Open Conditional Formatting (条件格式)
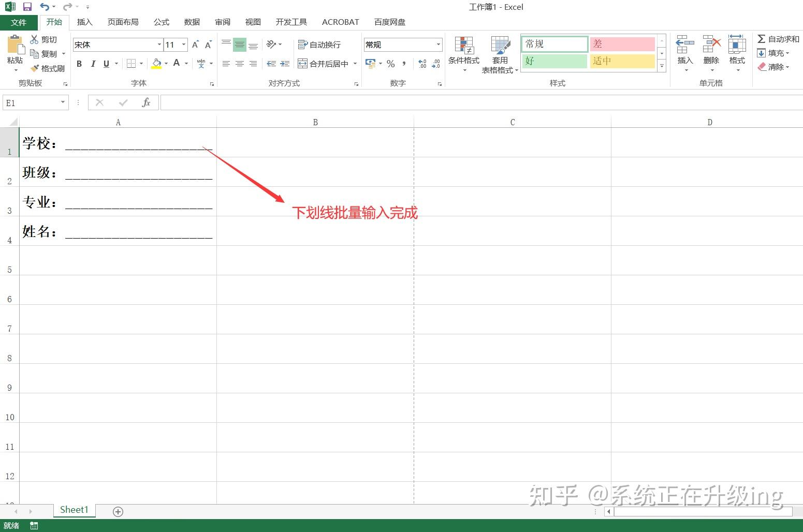Viewport: 803px width, 532px height. click(x=464, y=54)
